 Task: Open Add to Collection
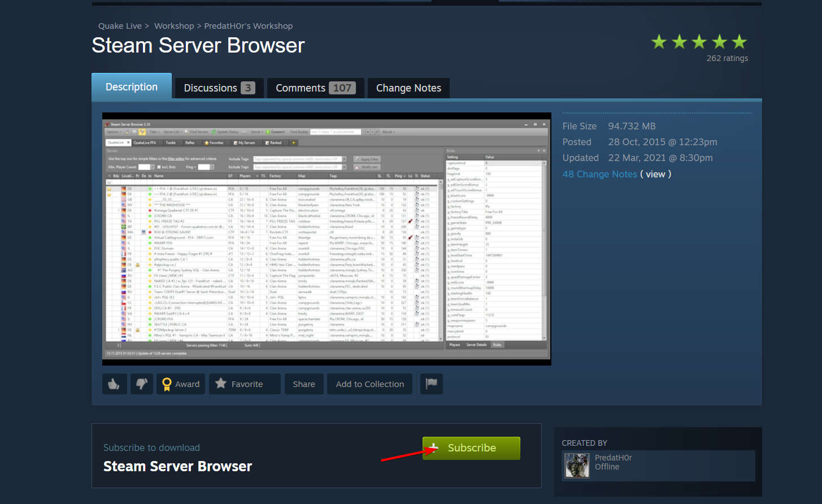[369, 384]
